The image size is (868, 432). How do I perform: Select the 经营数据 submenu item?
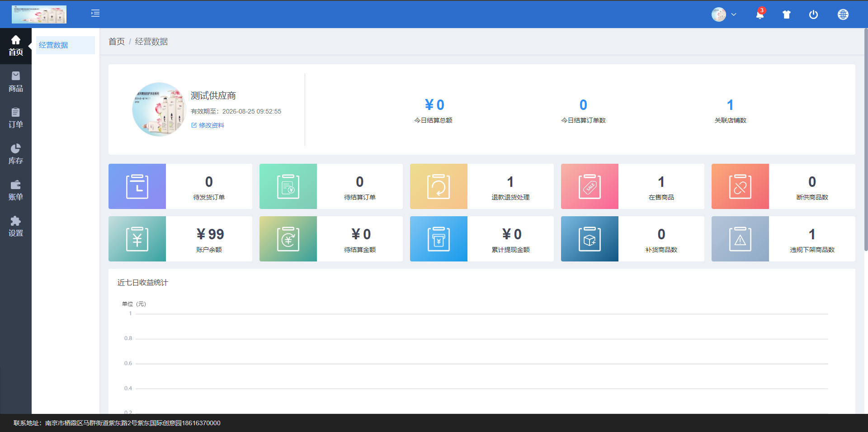(x=53, y=45)
